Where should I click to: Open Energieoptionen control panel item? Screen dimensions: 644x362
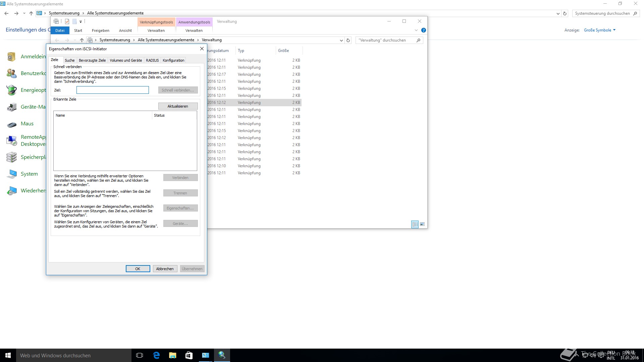click(x=26, y=90)
